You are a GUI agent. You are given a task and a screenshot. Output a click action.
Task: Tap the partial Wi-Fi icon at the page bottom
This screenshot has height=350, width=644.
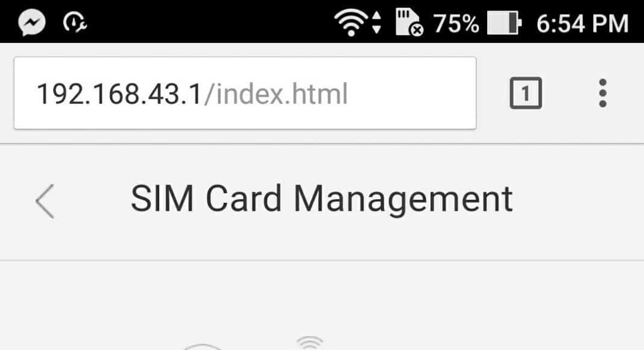coord(310,343)
